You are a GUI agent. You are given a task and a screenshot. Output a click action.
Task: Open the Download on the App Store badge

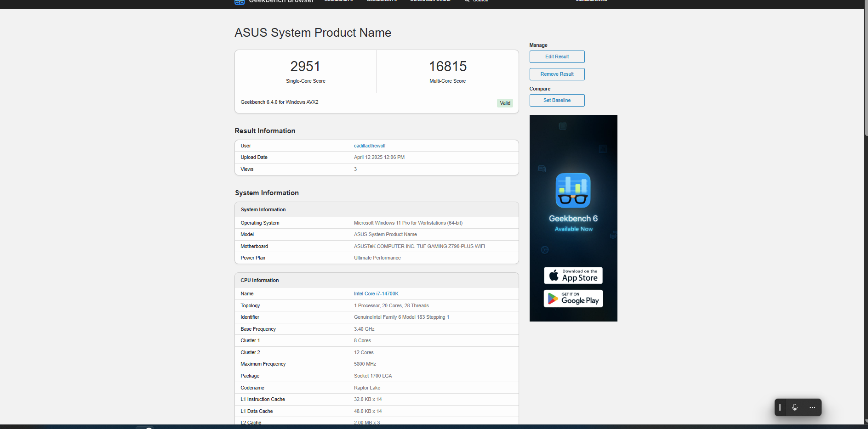[x=573, y=276]
